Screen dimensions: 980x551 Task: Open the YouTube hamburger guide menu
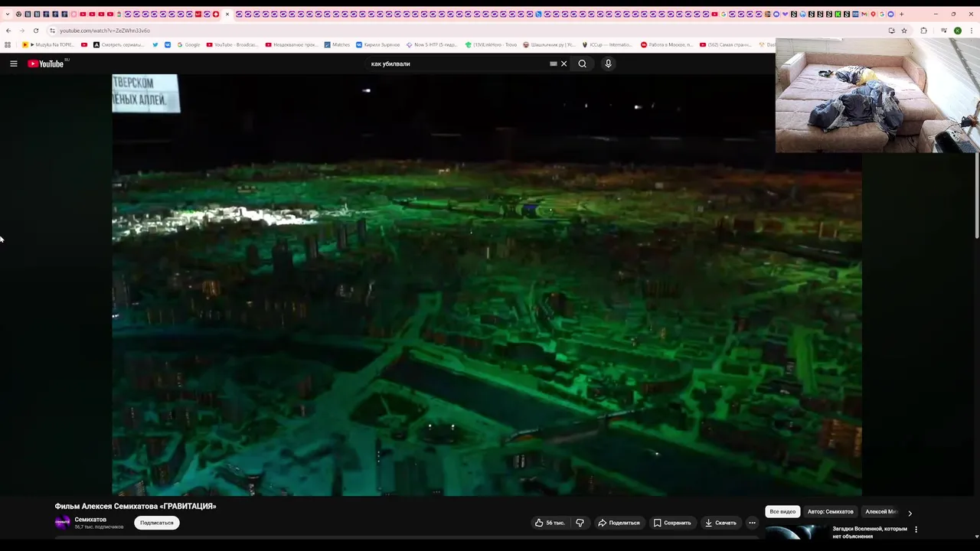13,64
